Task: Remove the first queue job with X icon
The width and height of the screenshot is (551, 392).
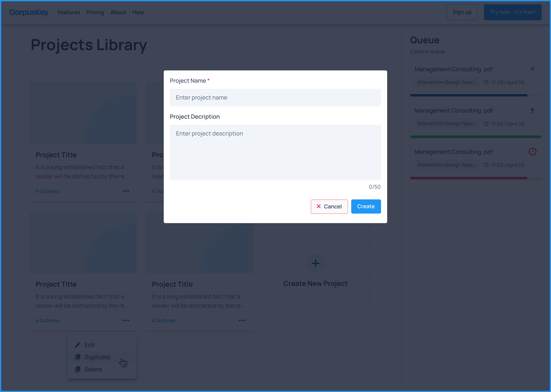Action: pos(532,69)
